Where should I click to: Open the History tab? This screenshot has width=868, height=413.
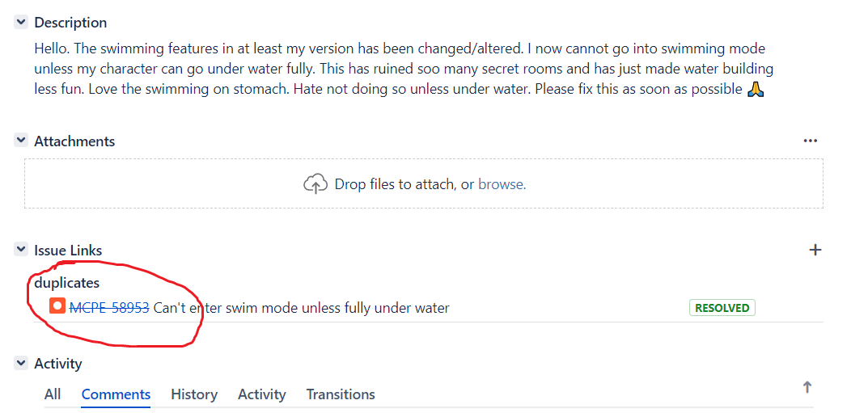194,394
